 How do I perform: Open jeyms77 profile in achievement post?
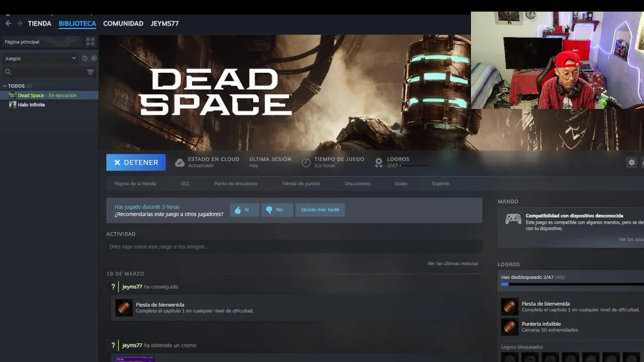click(x=132, y=287)
